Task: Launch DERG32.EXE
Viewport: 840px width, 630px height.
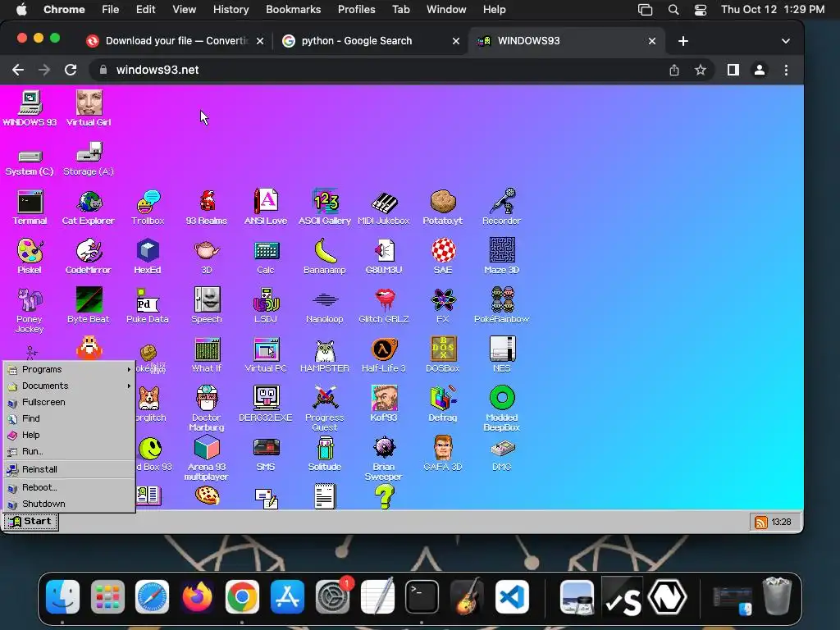Action: (266, 404)
